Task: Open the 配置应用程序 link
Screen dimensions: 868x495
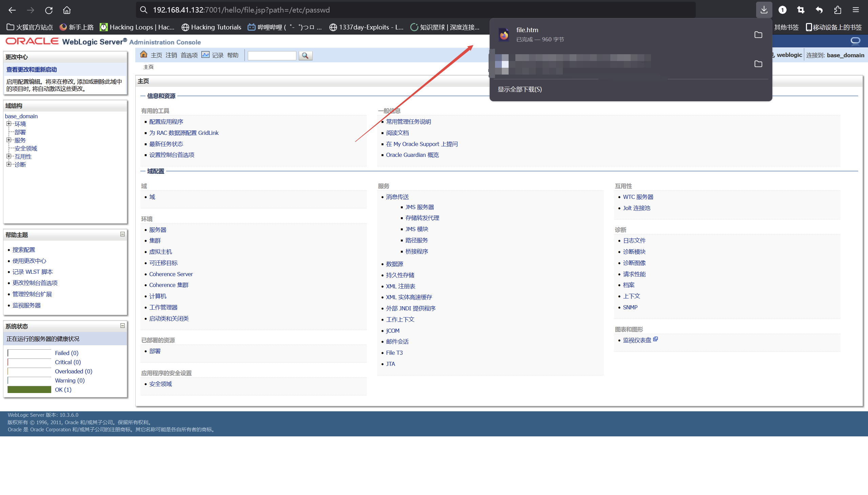Action: [x=166, y=122]
